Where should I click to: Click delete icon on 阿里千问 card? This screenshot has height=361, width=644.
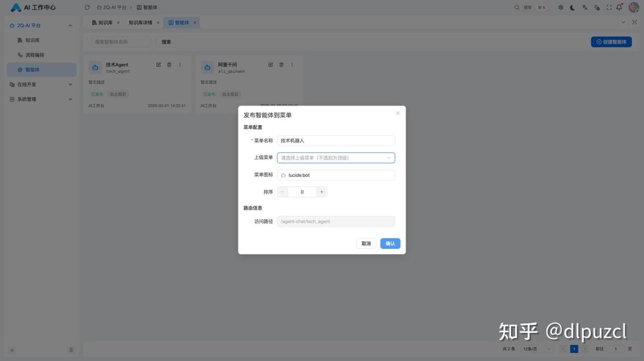(x=281, y=65)
